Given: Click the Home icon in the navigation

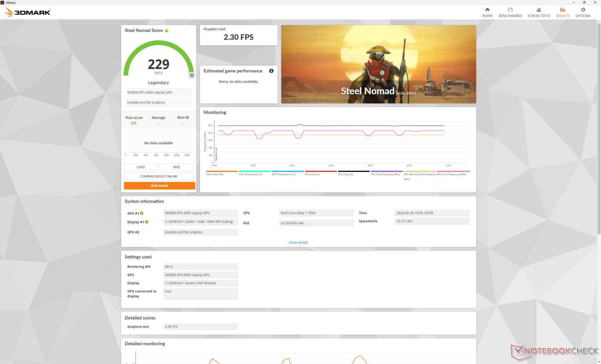Looking at the screenshot, I should click(487, 10).
